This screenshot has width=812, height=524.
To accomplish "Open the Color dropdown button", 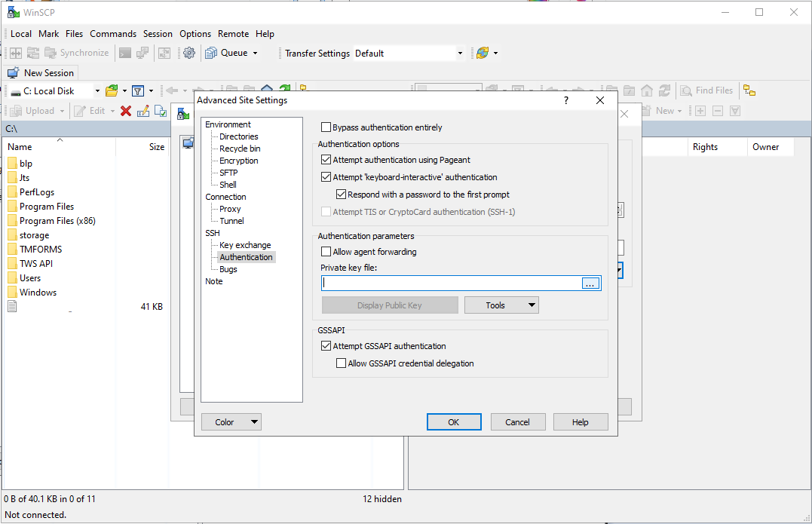I will point(231,422).
